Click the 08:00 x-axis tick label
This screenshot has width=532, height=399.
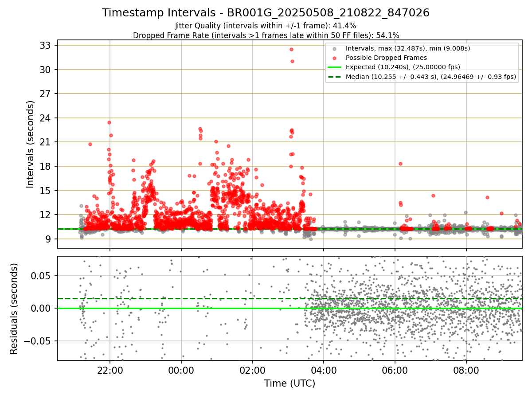pyautogui.click(x=466, y=370)
